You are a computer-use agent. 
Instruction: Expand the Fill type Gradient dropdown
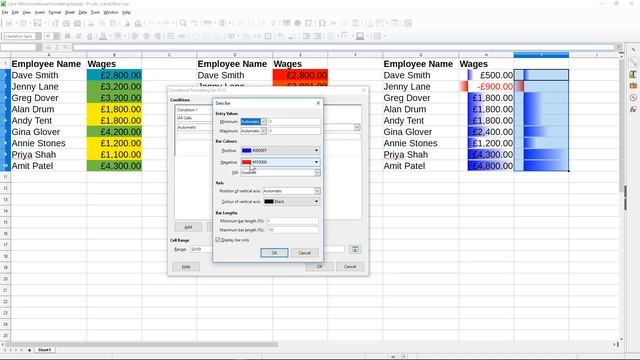(x=317, y=173)
